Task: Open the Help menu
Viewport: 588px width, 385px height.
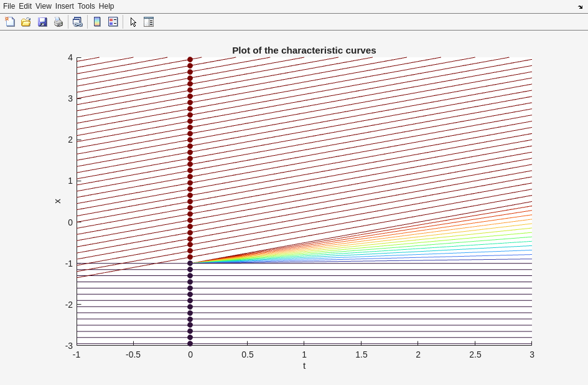Action: click(106, 6)
